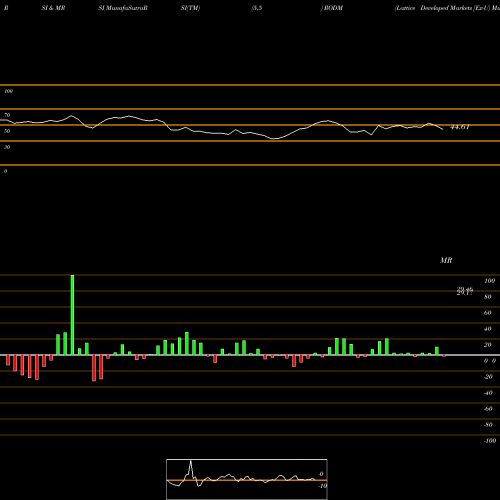Click the MR axis label -80
Screen dimensions: 500x500
pyautogui.click(x=488, y=425)
